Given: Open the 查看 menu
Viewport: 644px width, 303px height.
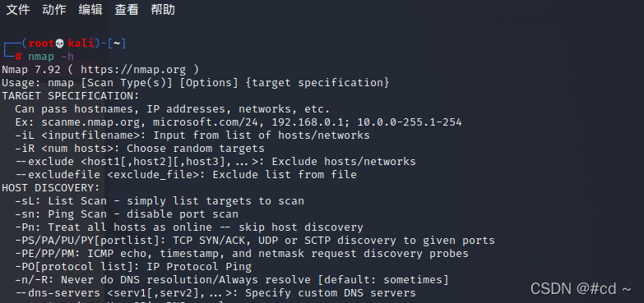Looking at the screenshot, I should click(127, 9).
